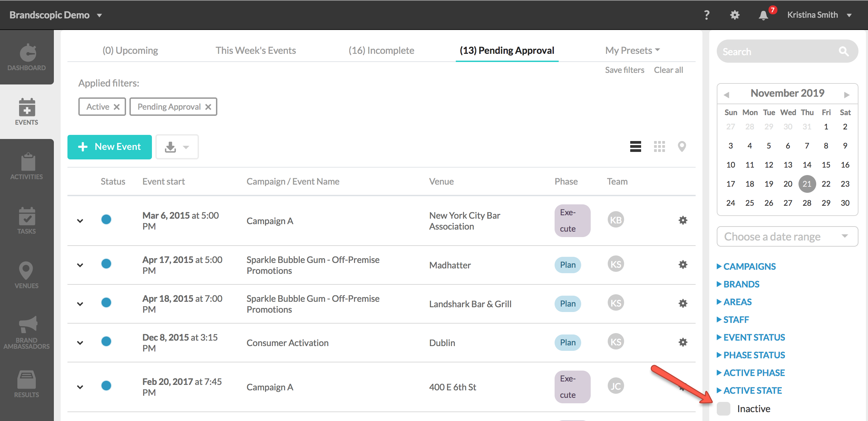Image resolution: width=868 pixels, height=421 pixels.
Task: Switch to list view icon
Action: coord(635,146)
